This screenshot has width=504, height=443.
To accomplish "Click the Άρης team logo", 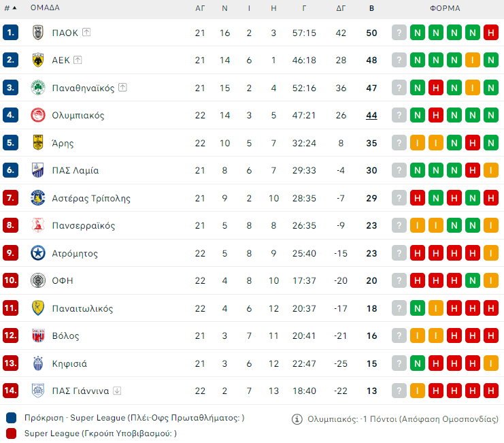I will coord(38,143).
